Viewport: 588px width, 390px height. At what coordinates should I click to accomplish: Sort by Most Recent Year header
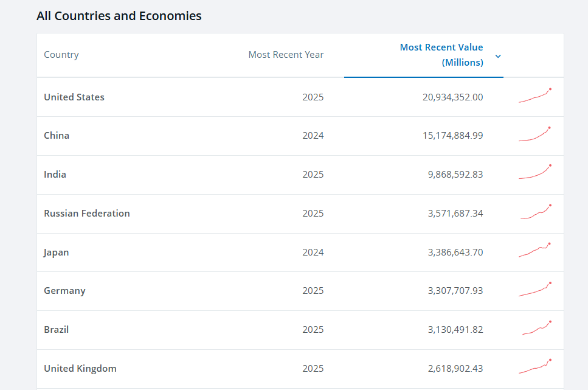286,55
